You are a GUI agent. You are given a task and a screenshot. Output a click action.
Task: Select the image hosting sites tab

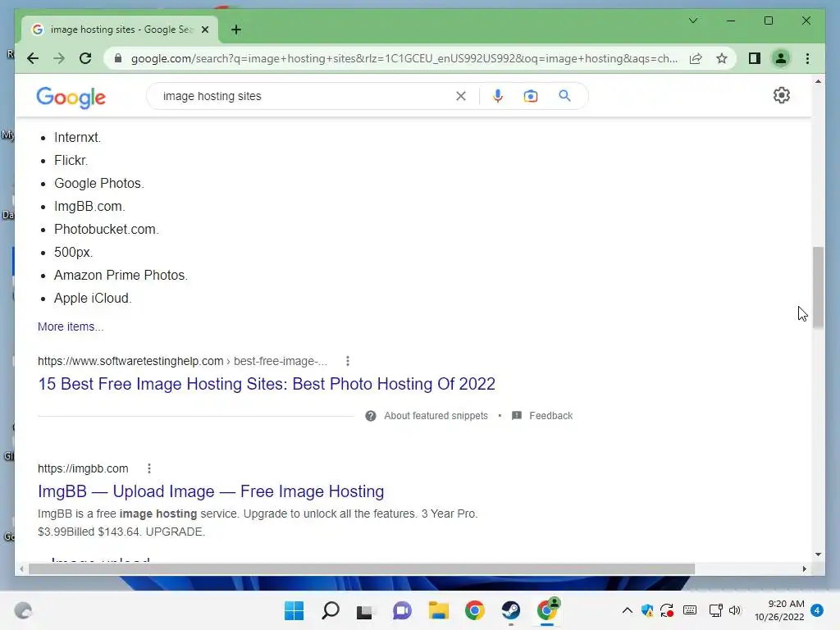click(x=120, y=30)
